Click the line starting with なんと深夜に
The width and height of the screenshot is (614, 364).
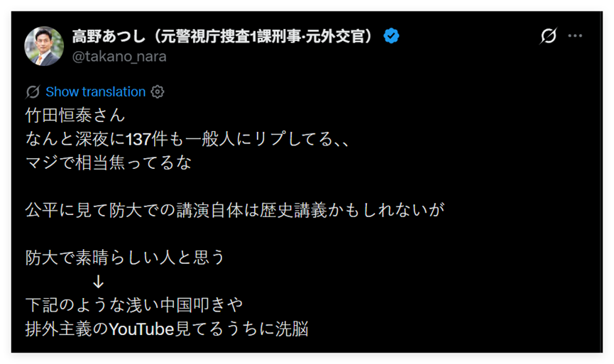point(189,139)
